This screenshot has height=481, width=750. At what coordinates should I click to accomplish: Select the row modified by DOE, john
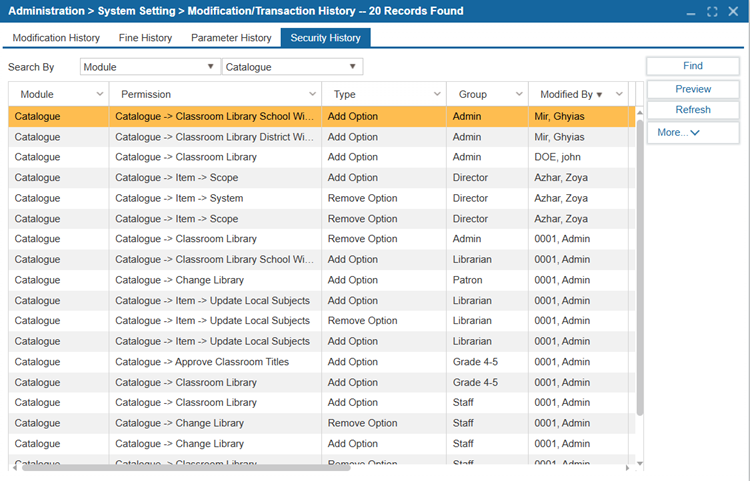(322, 157)
